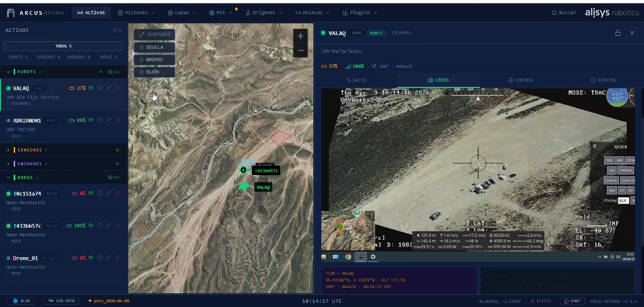This screenshot has height=307, width=644.
Task: Click pois_2026-04-09 in status bar
Action: 110,301
